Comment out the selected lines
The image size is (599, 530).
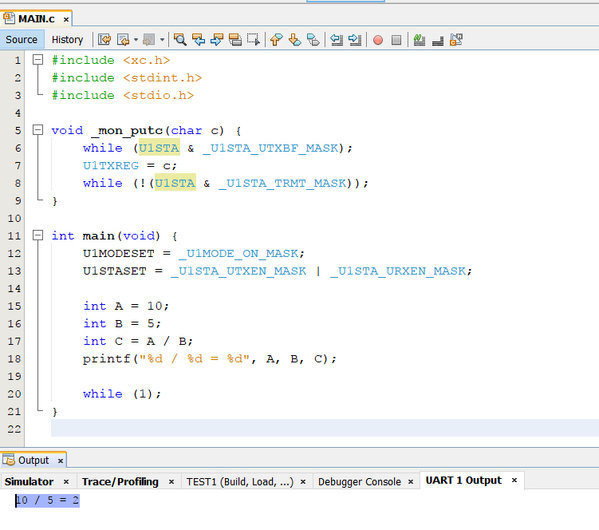click(x=419, y=39)
